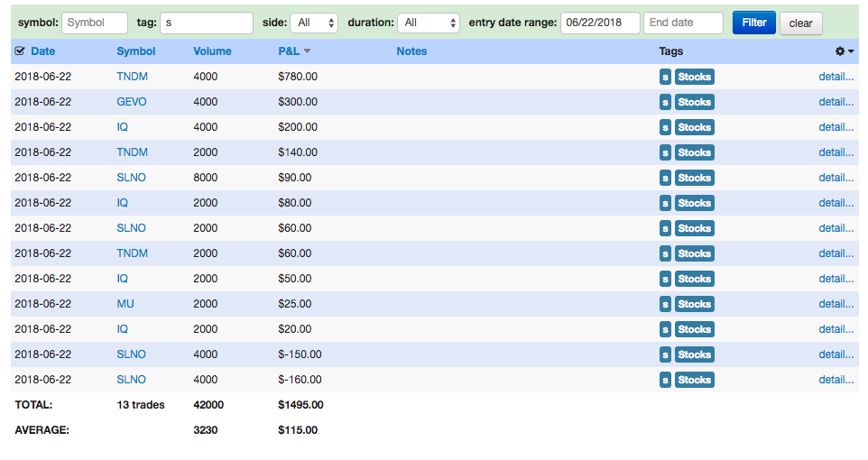Click the P&L sort arrow indicator
The height and width of the screenshot is (460, 868).
point(308,51)
